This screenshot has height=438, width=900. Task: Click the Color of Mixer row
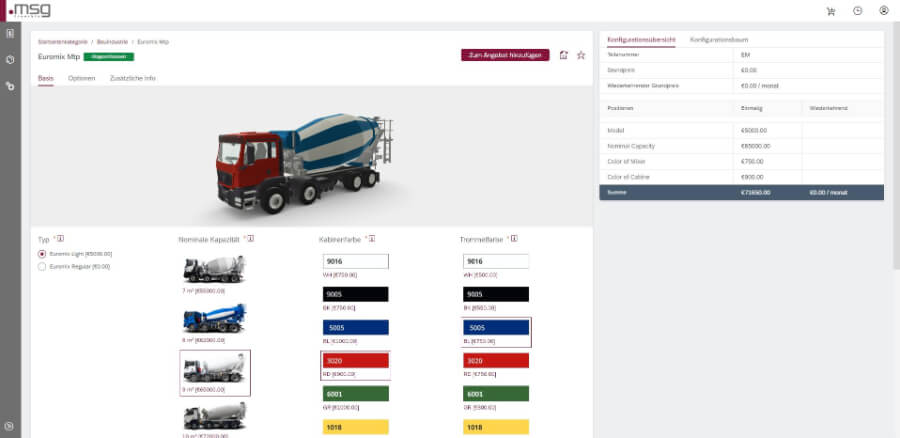pyautogui.click(x=742, y=161)
